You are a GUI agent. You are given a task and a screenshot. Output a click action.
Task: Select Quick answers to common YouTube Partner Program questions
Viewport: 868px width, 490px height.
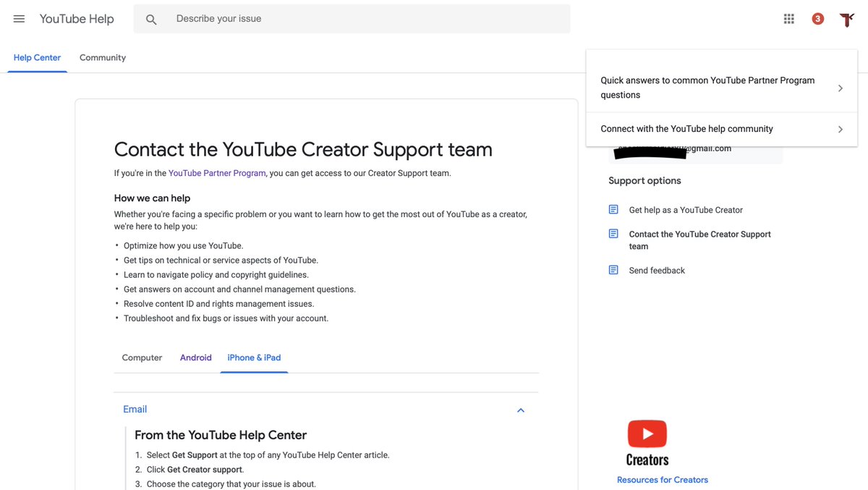(722, 88)
